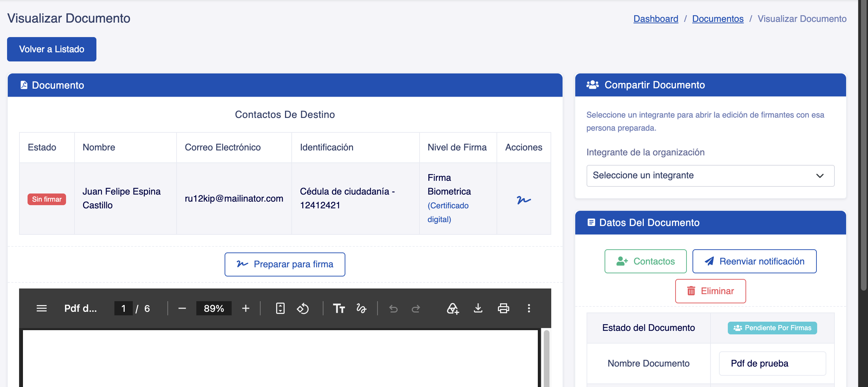Select the add text annotation tool
The height and width of the screenshot is (387, 868).
(339, 308)
